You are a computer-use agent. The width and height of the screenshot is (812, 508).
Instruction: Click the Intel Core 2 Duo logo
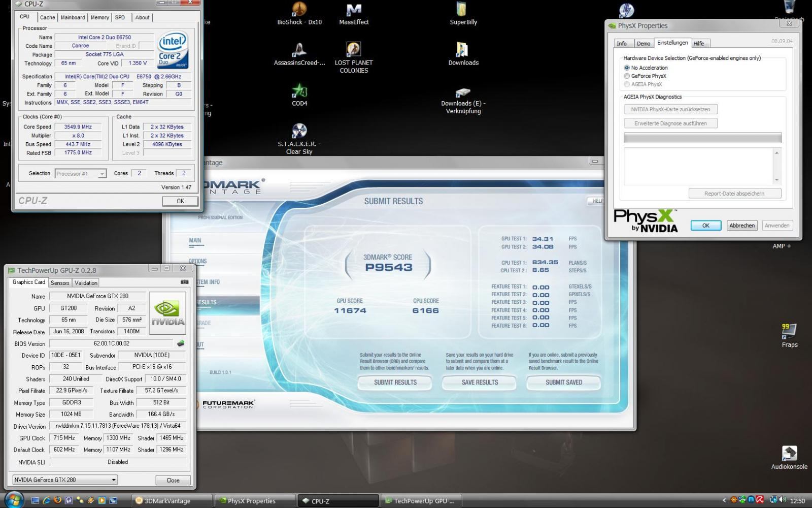tap(173, 50)
